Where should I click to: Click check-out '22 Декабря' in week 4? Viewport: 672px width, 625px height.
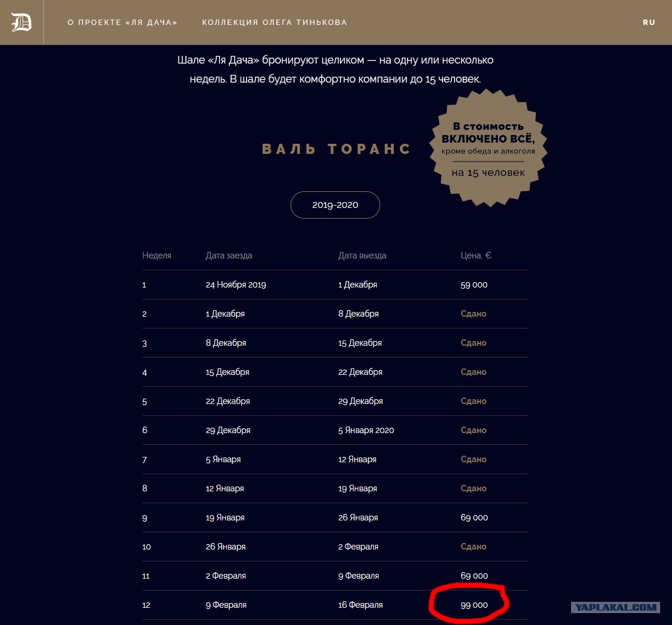click(x=360, y=372)
